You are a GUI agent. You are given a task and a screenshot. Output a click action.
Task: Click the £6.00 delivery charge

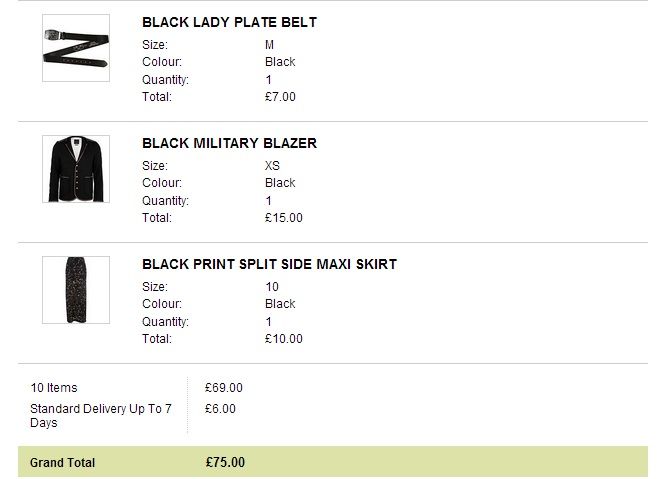pyautogui.click(x=221, y=408)
